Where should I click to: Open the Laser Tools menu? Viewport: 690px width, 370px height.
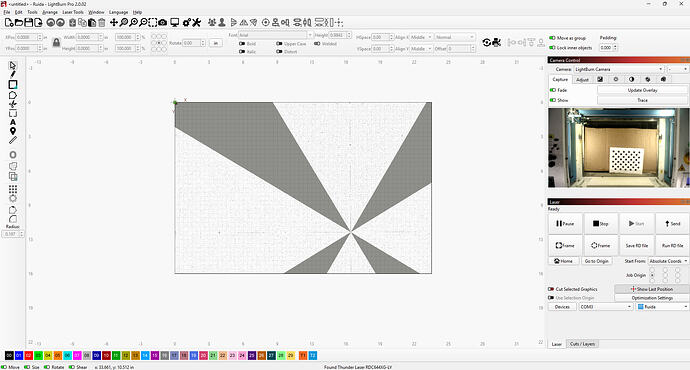click(x=73, y=12)
